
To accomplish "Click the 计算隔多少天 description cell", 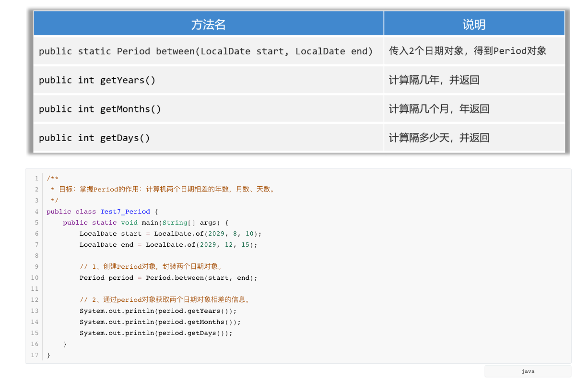I will [439, 138].
